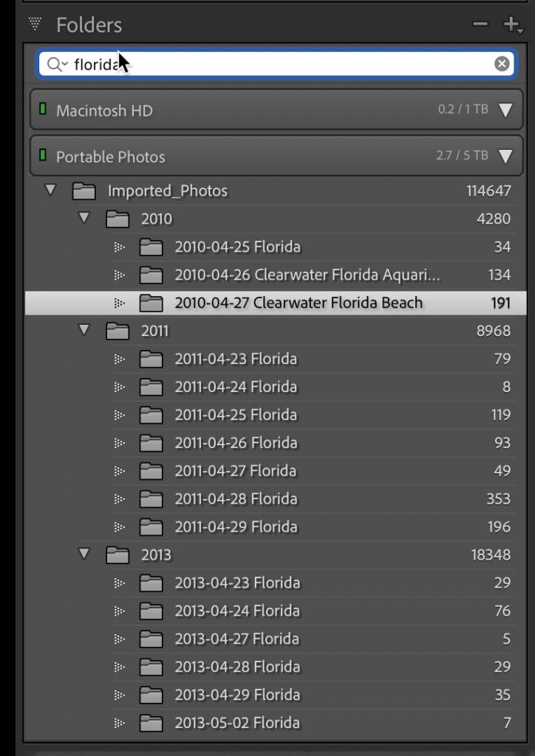The height and width of the screenshot is (756, 535).
Task: Collapse the 2010 folder
Action: pos(84,219)
